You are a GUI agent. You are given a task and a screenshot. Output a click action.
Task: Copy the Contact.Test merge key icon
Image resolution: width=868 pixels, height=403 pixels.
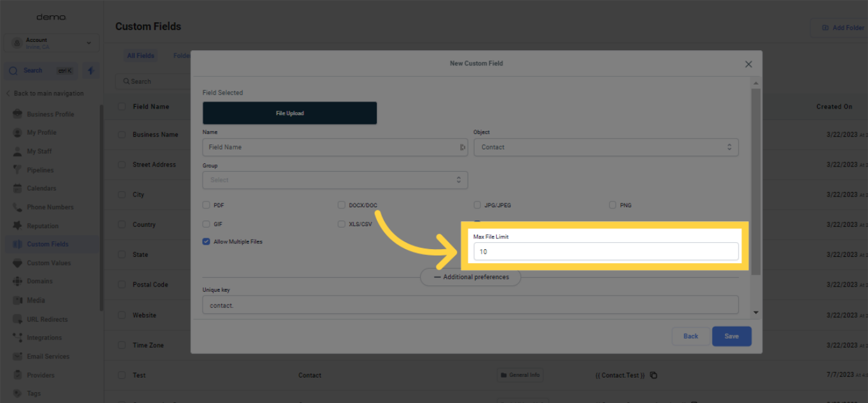click(654, 375)
